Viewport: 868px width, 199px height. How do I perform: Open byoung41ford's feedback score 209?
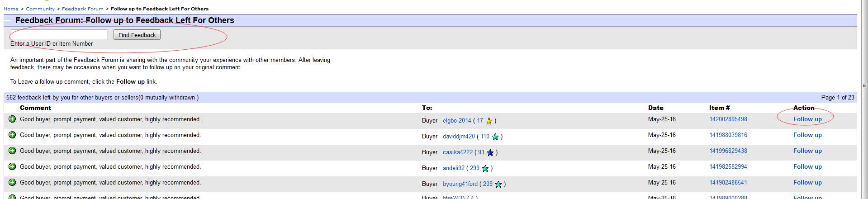[488, 184]
